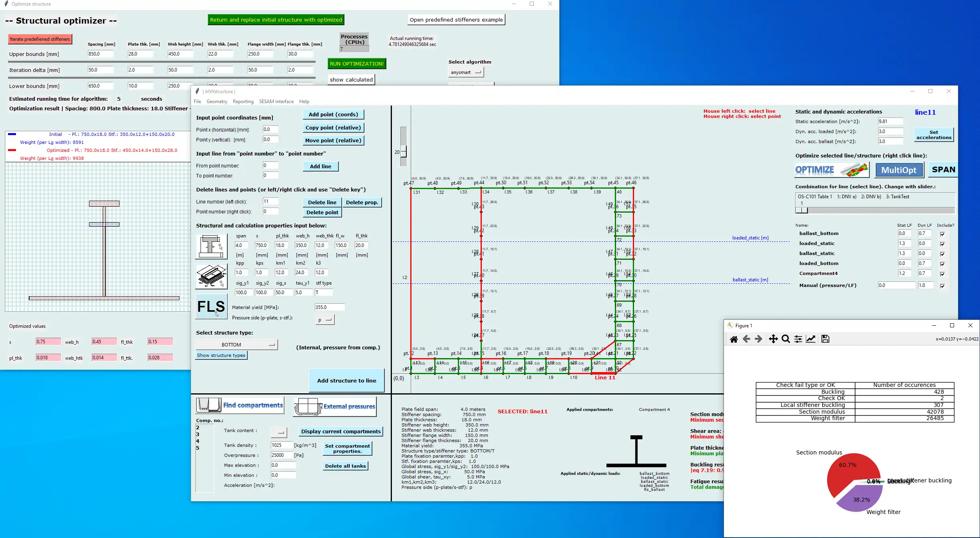Click the SESAM interface menu item
Viewport: 980px width, 538px height.
click(275, 101)
